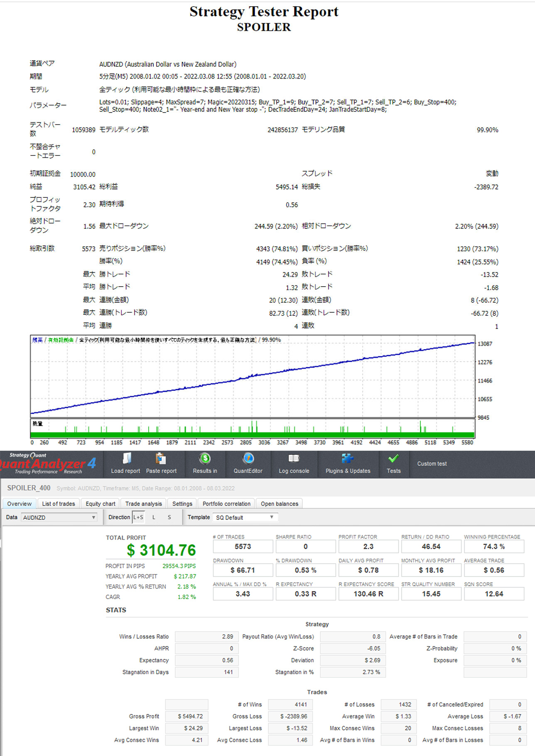
Task: Click the AUDNZD currency pair description text
Action: pyautogui.click(x=168, y=64)
